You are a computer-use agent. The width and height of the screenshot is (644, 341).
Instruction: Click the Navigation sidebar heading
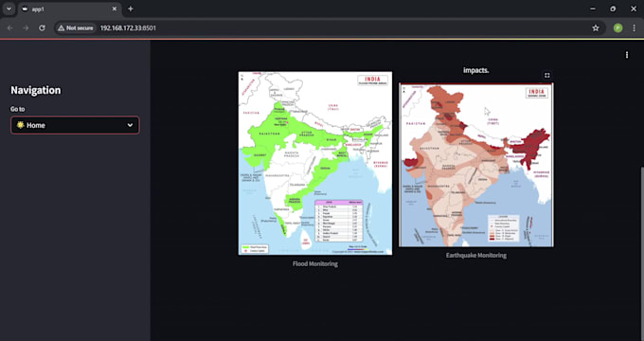coord(36,90)
